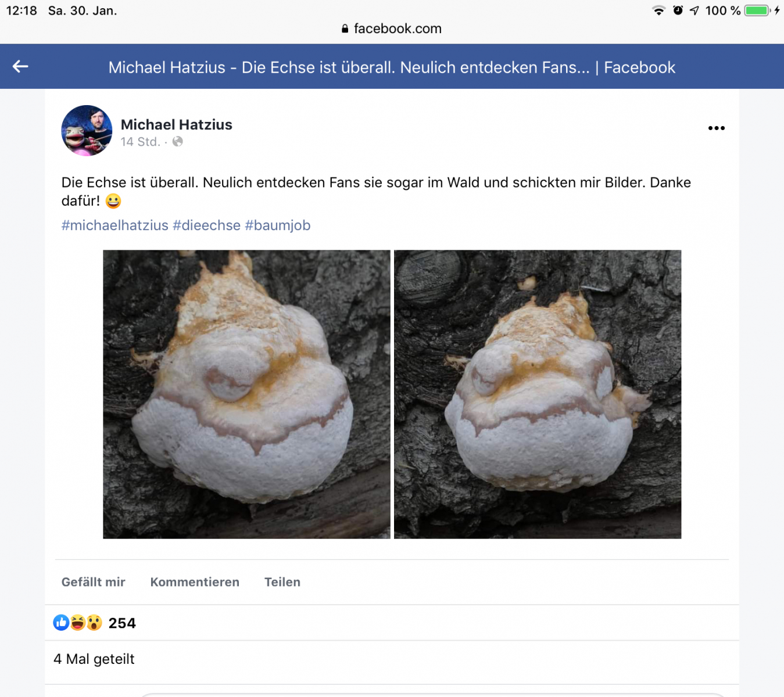This screenshot has height=697, width=784.
Task: Open the #michaelhatzius hashtag
Action: pos(115,225)
